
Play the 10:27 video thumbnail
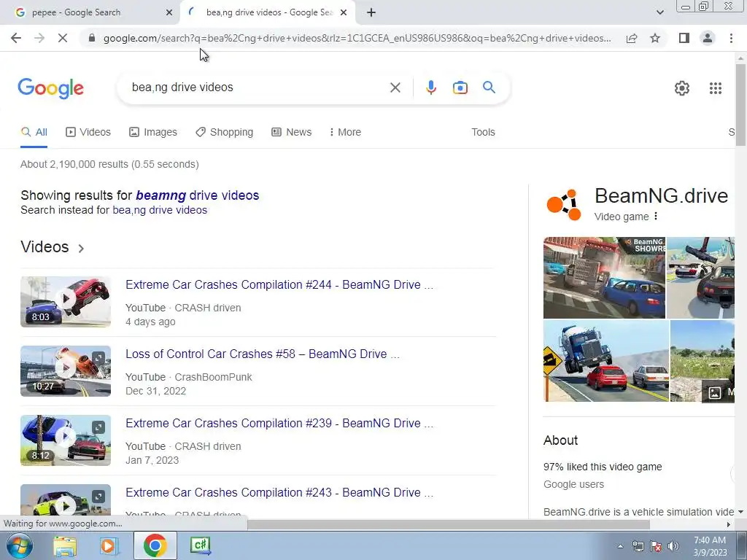point(66,371)
